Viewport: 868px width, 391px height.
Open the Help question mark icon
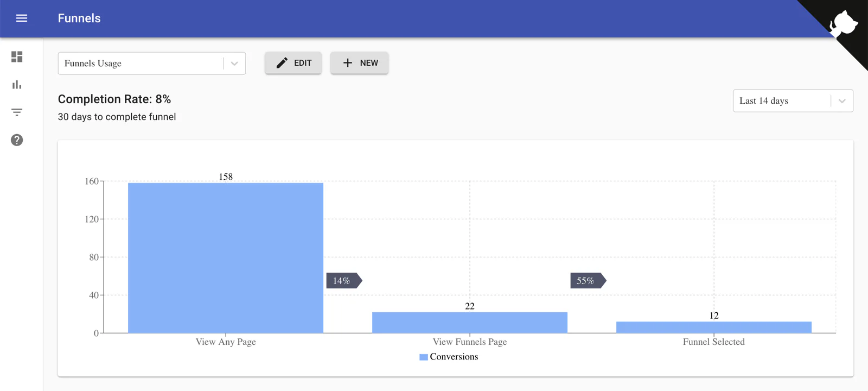point(17,140)
